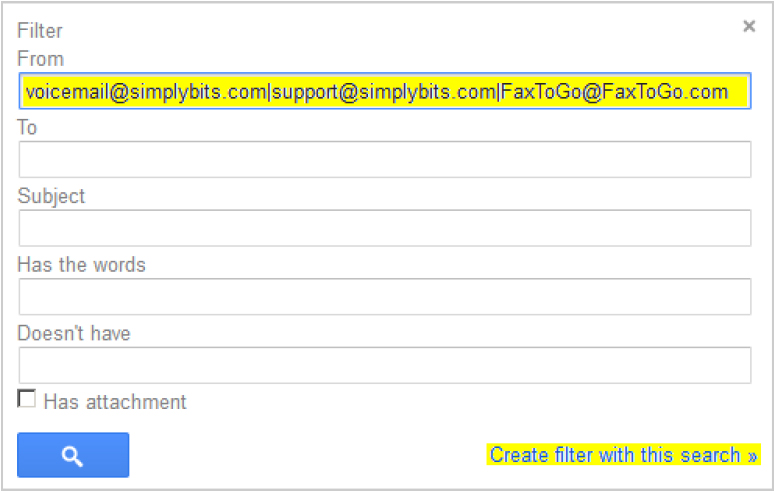Focus the From address input field
The width and height of the screenshot is (775, 492).
pyautogui.click(x=385, y=91)
